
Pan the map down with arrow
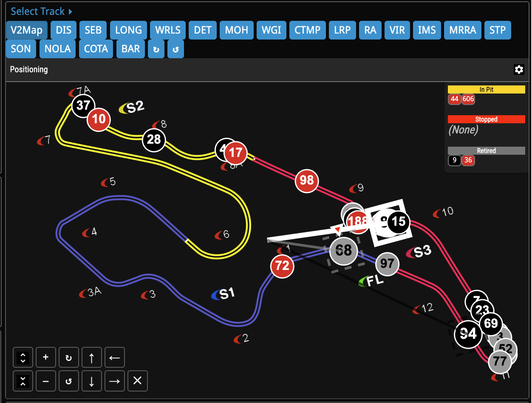91,381
